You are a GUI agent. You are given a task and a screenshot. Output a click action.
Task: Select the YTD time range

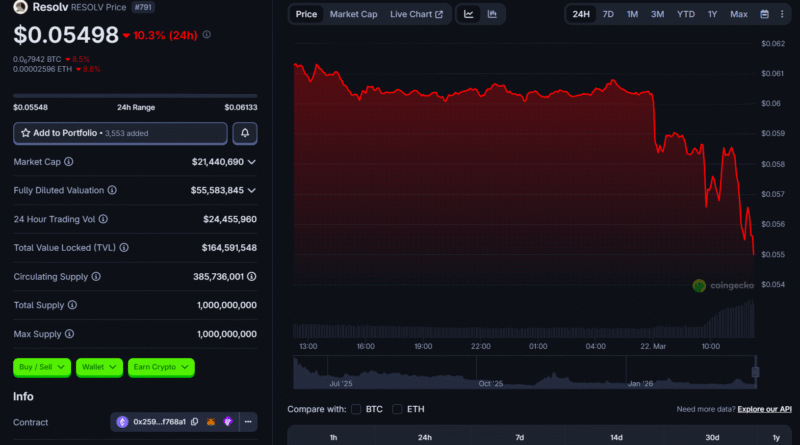[x=686, y=14]
